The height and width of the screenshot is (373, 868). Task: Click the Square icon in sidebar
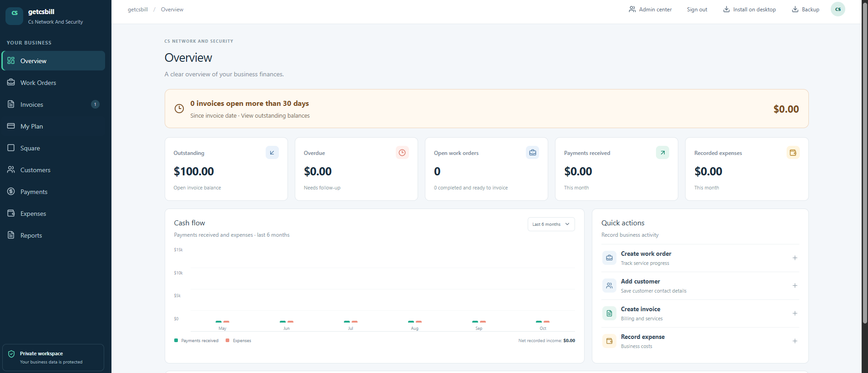pyautogui.click(x=11, y=148)
